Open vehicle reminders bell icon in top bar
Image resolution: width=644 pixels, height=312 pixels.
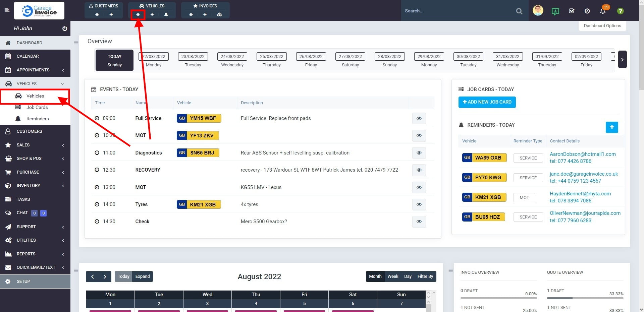pyautogui.click(x=166, y=14)
